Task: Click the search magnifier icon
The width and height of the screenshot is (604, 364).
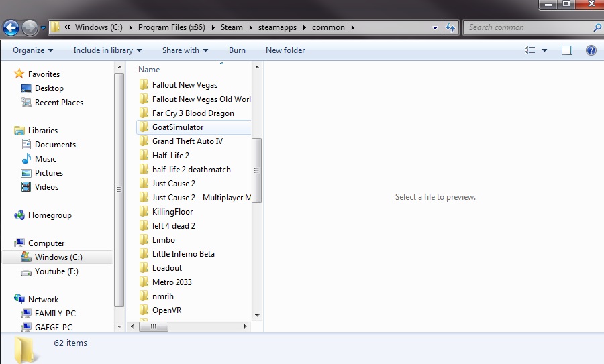Action: click(597, 27)
